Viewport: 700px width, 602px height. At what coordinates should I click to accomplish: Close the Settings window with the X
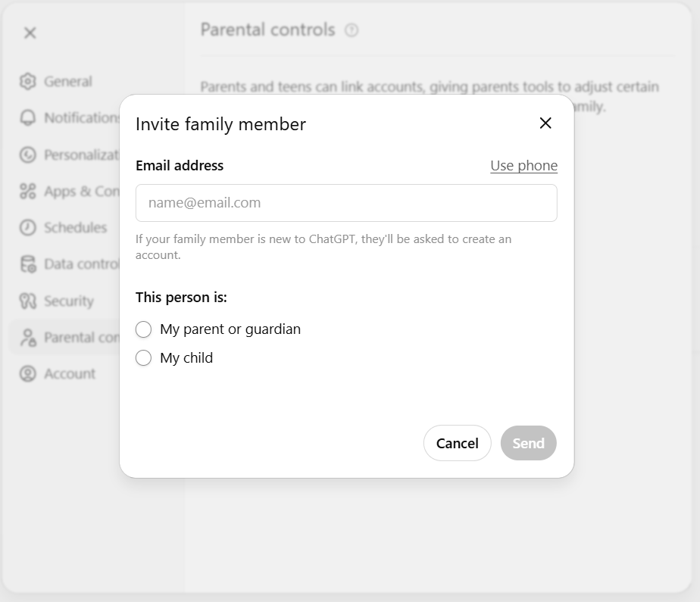29,33
